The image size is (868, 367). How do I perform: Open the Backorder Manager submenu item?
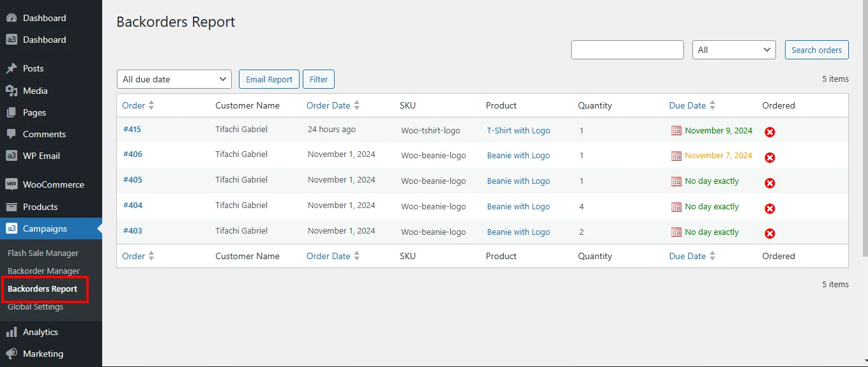tap(43, 271)
